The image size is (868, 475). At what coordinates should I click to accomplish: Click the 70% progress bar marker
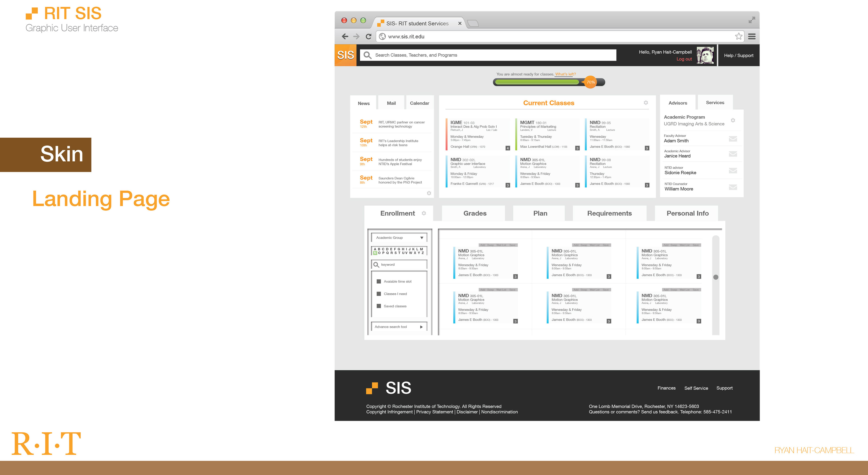(x=590, y=82)
